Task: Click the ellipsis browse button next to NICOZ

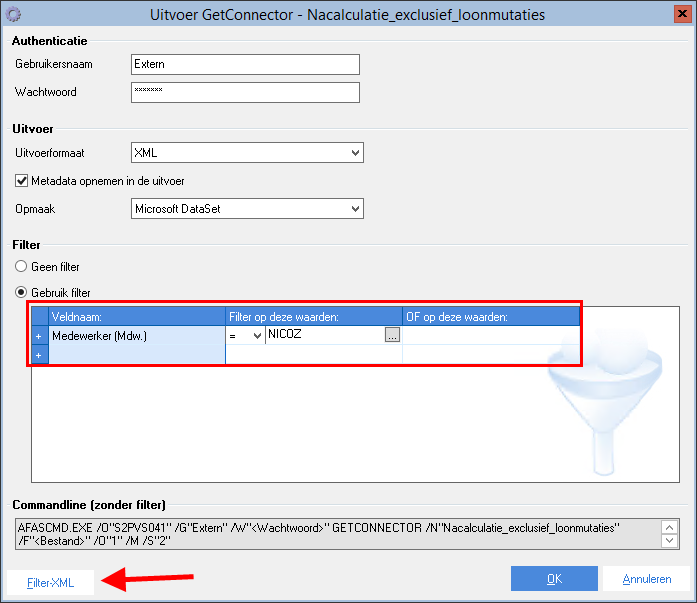Action: click(x=392, y=335)
